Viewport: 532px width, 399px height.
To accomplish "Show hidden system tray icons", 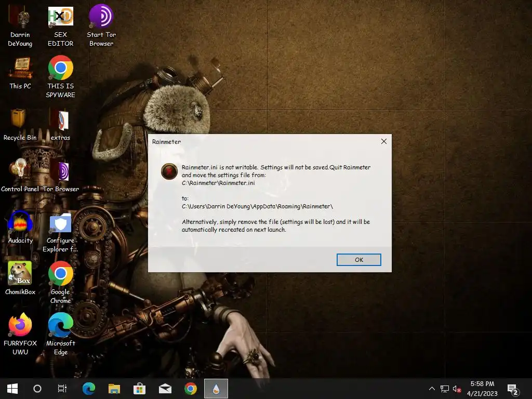I will coord(432,389).
